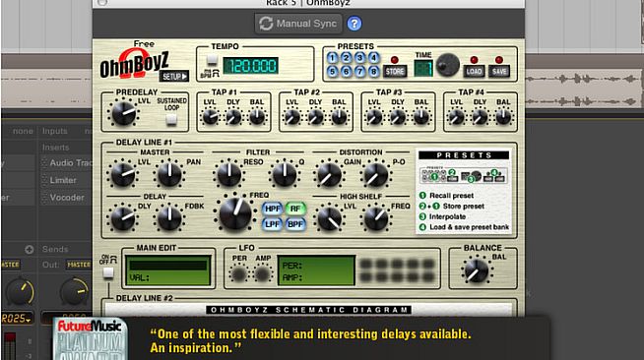Click the SAVE preset bank button
The width and height of the screenshot is (644, 360).
pyautogui.click(x=499, y=72)
